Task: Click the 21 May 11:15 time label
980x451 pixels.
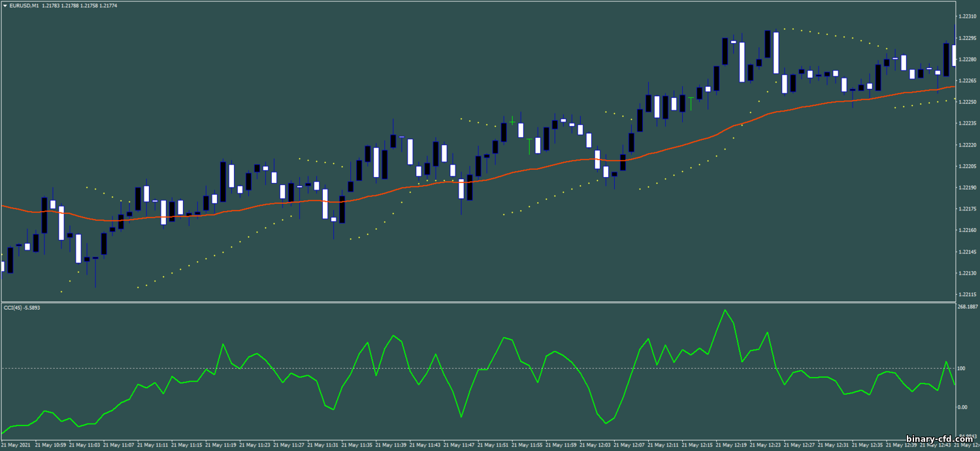Action: (188, 445)
